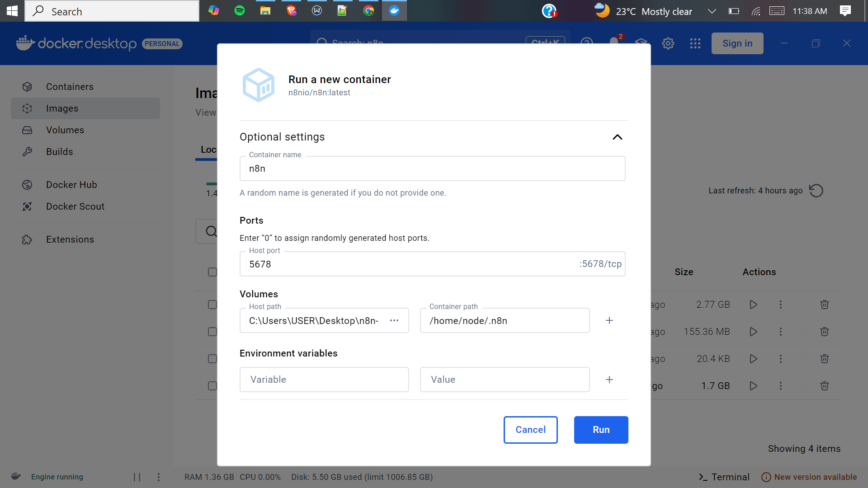This screenshot has height=488, width=868.
Task: Select Images in the sidebar
Action: pyautogui.click(x=85, y=108)
